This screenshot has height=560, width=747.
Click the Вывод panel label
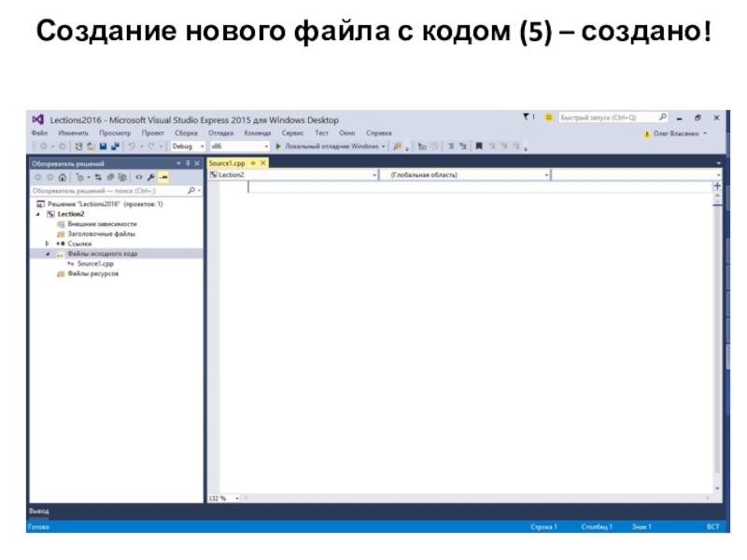point(38,511)
